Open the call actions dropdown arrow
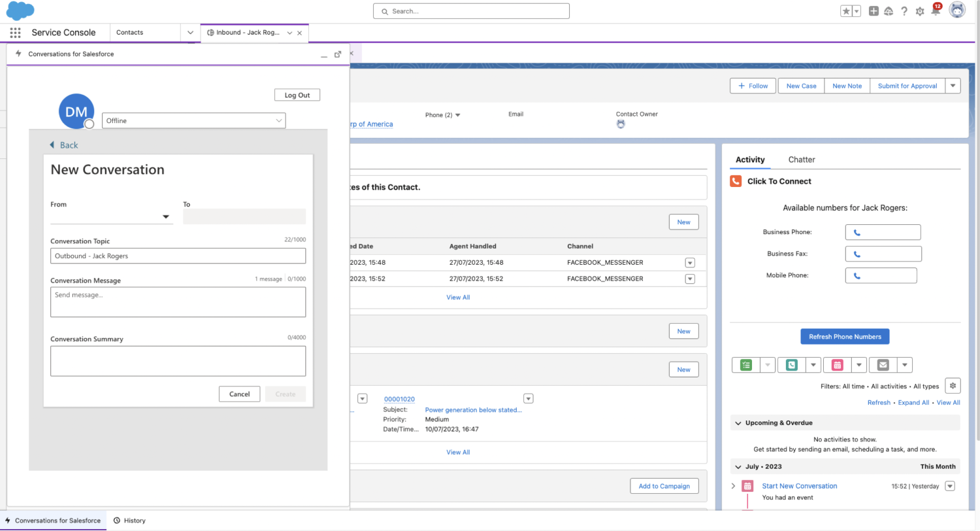The width and height of the screenshot is (980, 531). [813, 365]
